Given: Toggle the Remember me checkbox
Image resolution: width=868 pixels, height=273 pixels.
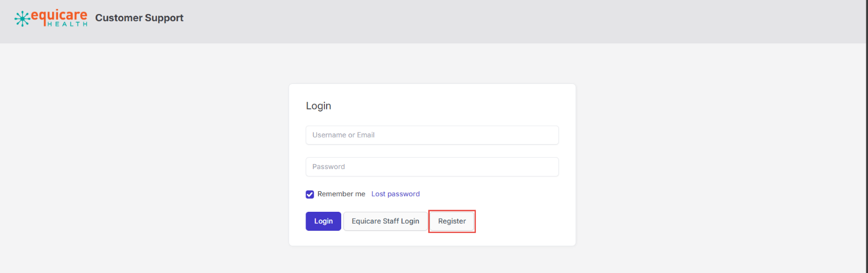Looking at the screenshot, I should point(310,194).
